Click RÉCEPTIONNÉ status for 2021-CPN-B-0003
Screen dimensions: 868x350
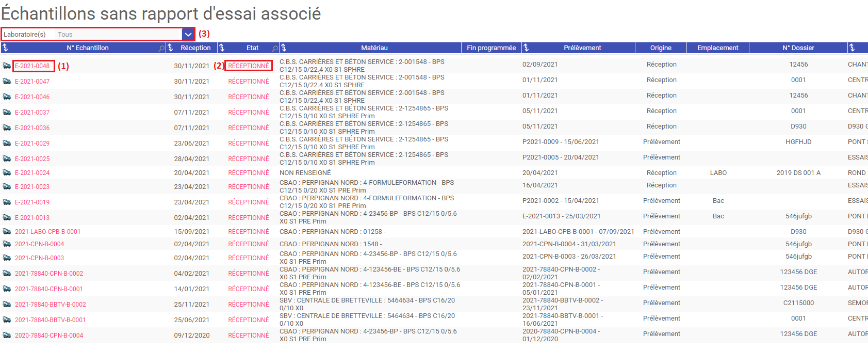pos(249,258)
